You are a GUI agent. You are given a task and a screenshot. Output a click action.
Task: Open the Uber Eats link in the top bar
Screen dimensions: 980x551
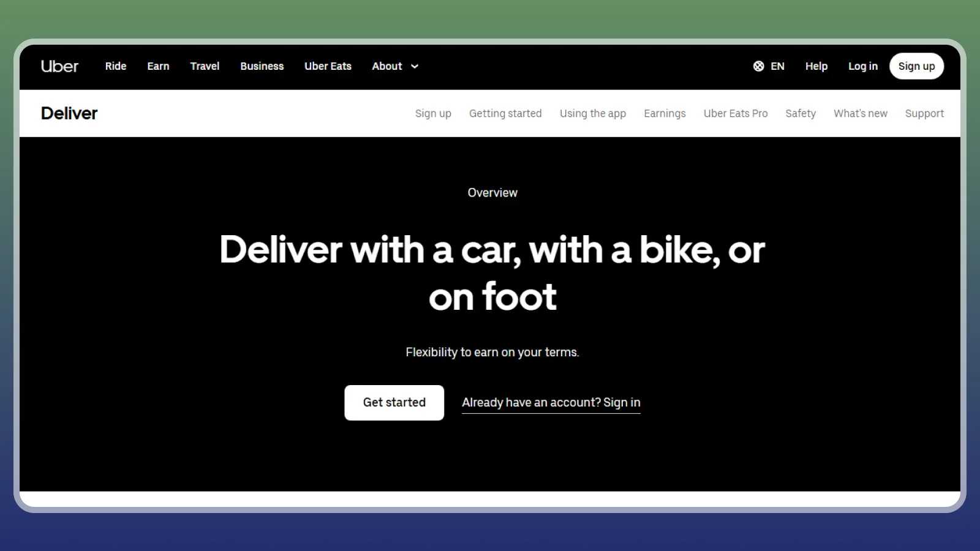tap(328, 66)
